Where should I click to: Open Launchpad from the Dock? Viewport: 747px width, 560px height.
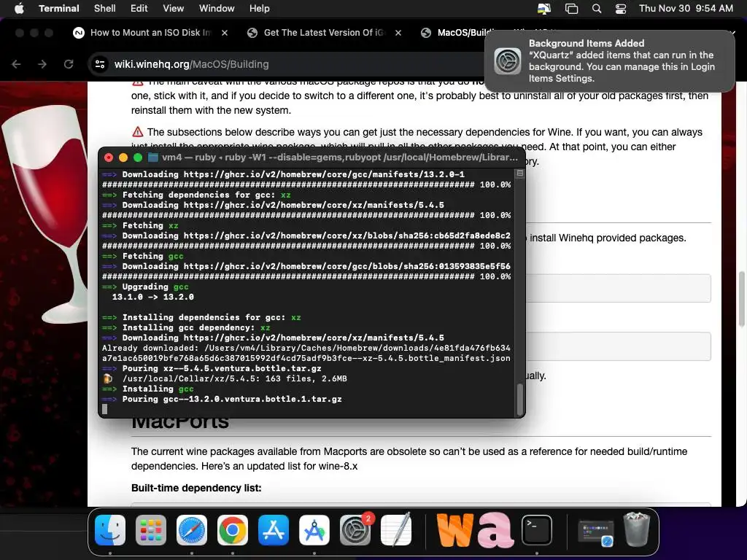click(150, 530)
